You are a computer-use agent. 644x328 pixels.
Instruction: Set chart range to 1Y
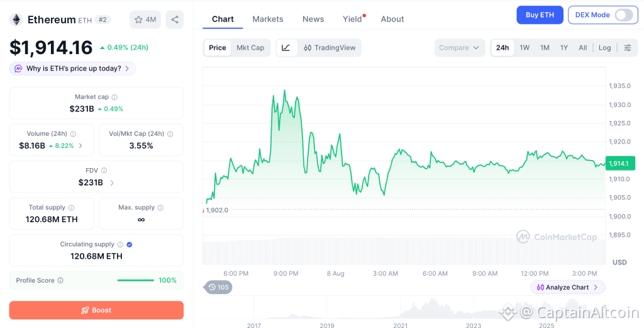point(564,48)
